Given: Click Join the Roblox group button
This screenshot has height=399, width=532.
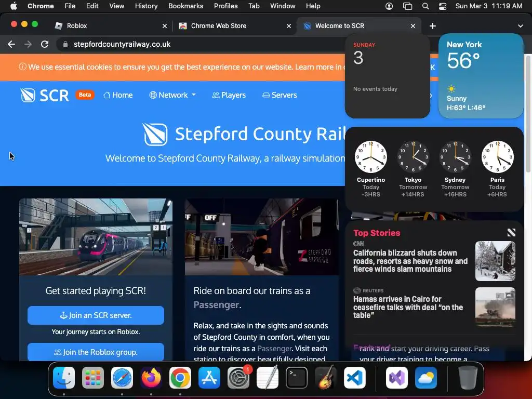Looking at the screenshot, I should point(96,352).
